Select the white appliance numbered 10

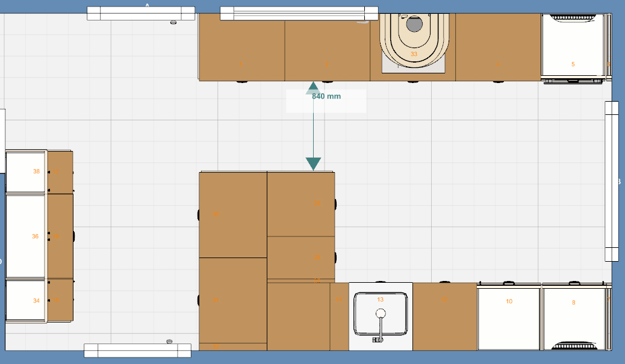coord(509,319)
